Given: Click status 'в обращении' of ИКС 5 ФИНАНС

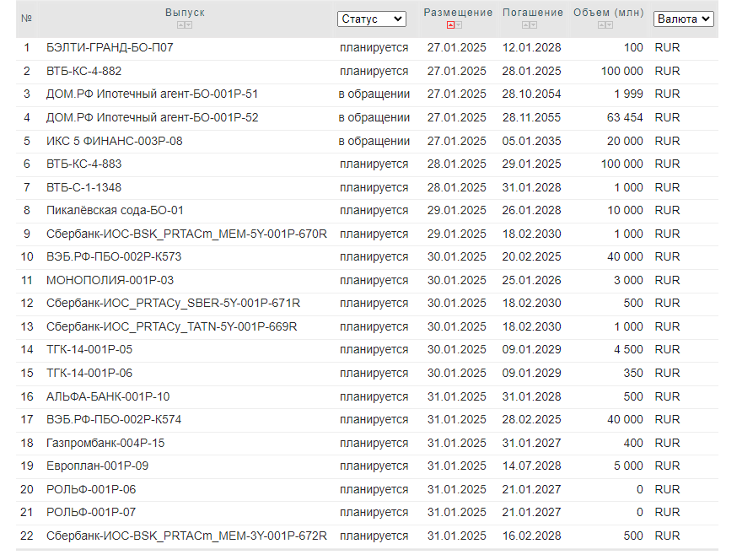Looking at the screenshot, I should (374, 141).
